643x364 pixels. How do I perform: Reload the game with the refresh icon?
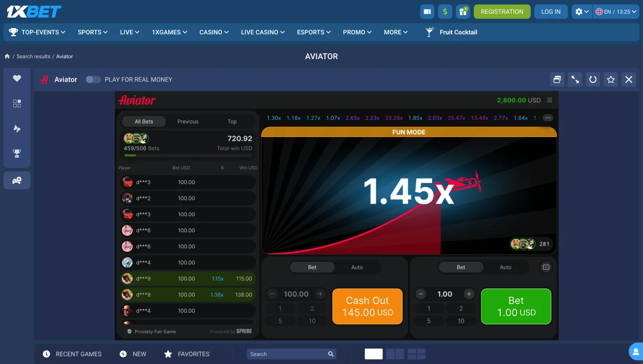[x=593, y=79]
